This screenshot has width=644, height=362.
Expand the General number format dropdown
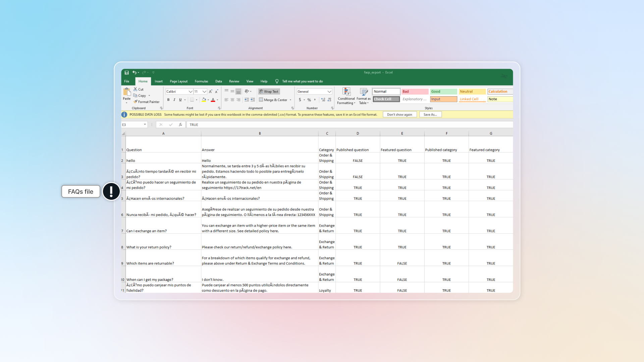[x=329, y=92]
